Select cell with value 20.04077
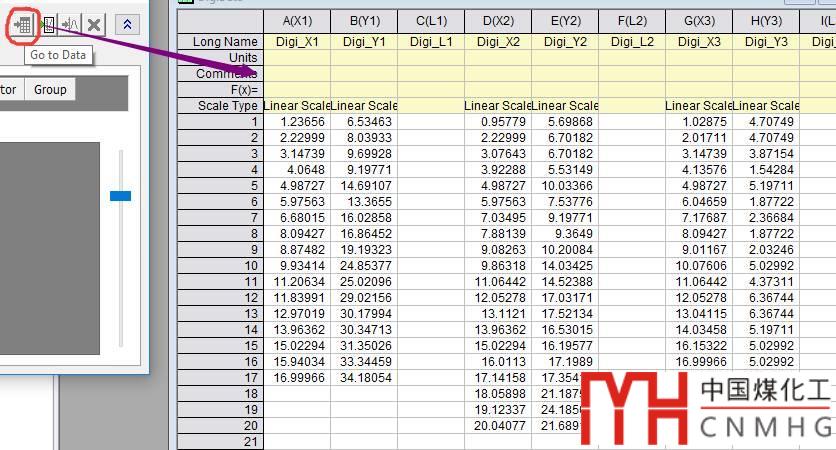 click(499, 425)
